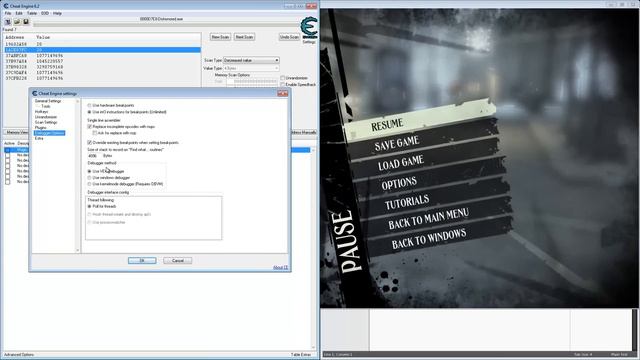Click Cancel in settings dialog
Viewport: 640px width, 360px height.
click(178, 260)
